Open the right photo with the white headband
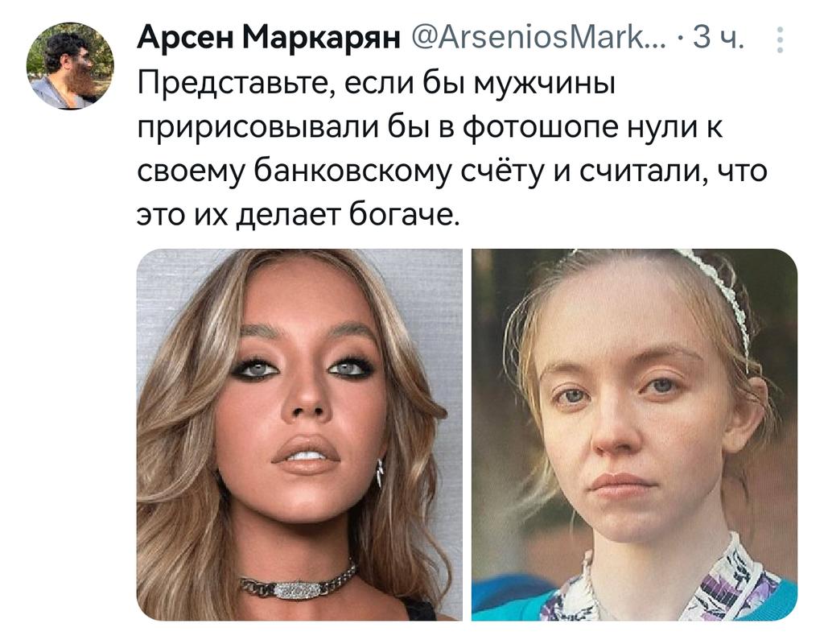The width and height of the screenshot is (824, 644). pos(634,434)
